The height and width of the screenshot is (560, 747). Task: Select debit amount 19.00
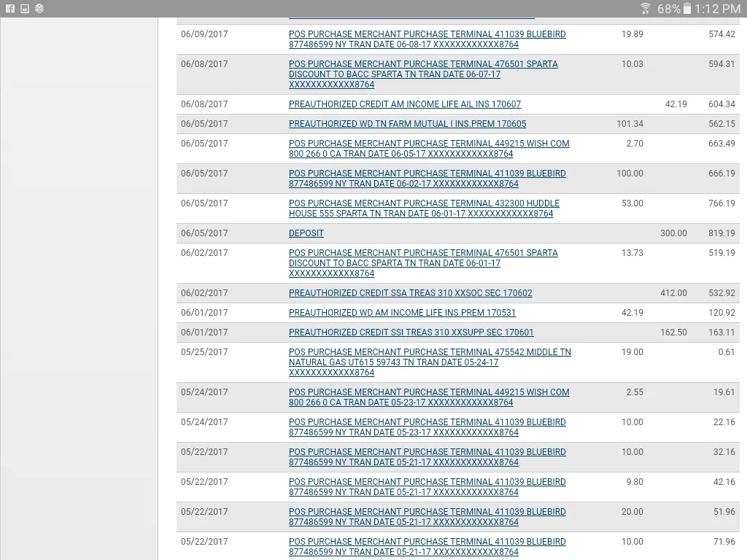(x=632, y=352)
